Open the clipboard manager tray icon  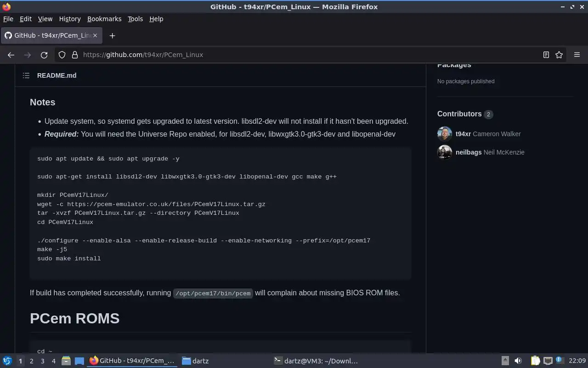click(x=535, y=361)
